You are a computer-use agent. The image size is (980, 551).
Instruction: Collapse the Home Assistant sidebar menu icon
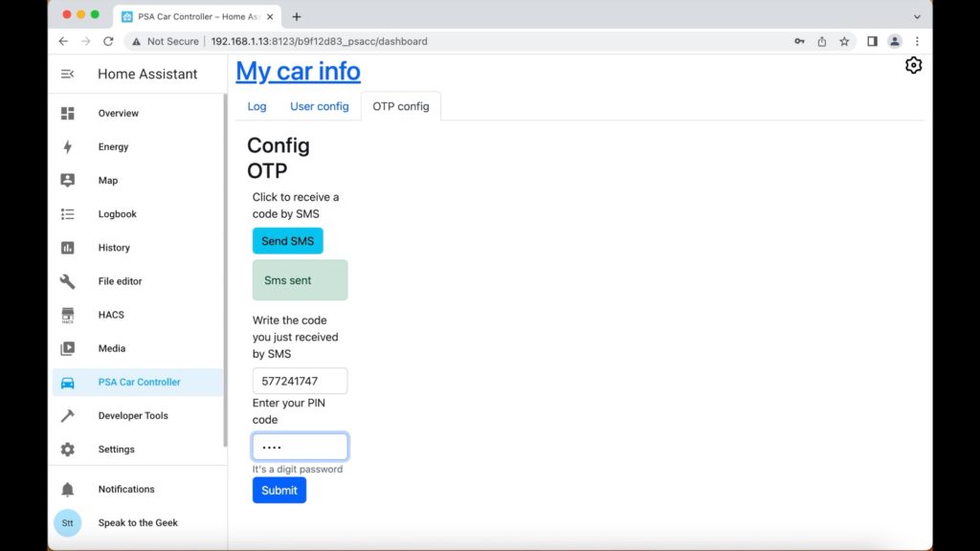tap(68, 74)
